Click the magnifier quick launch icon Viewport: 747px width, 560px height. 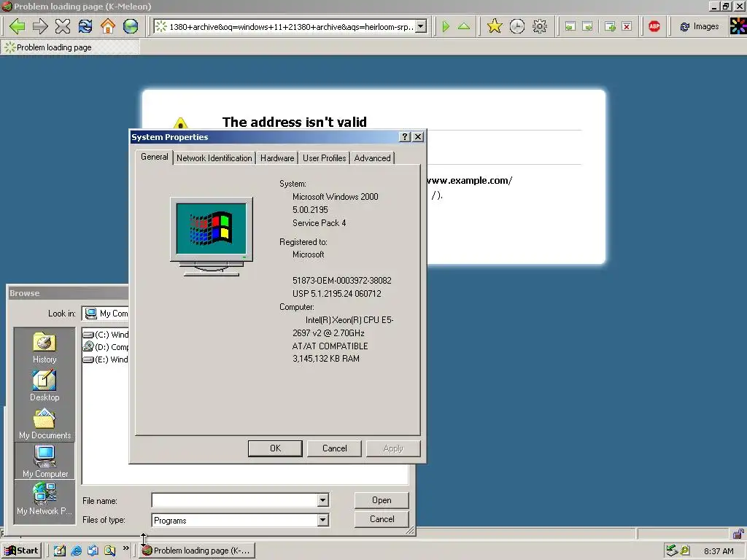click(110, 551)
